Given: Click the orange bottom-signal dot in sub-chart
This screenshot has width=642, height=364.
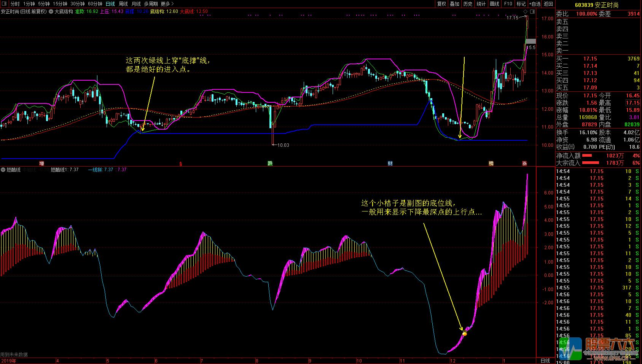Looking at the screenshot, I should coord(464,334).
